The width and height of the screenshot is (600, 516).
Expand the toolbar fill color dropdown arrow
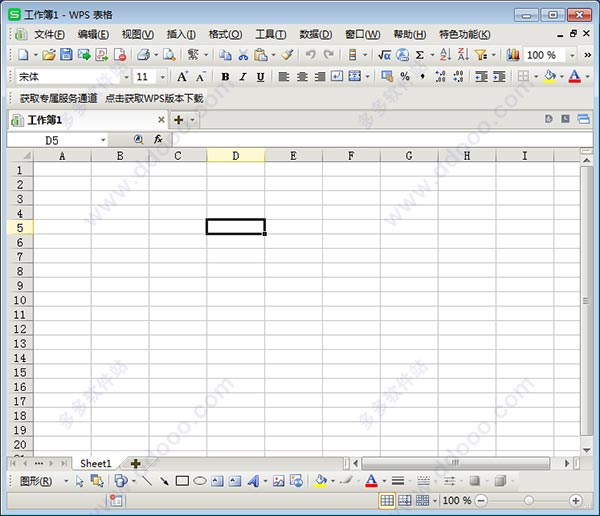[x=562, y=77]
